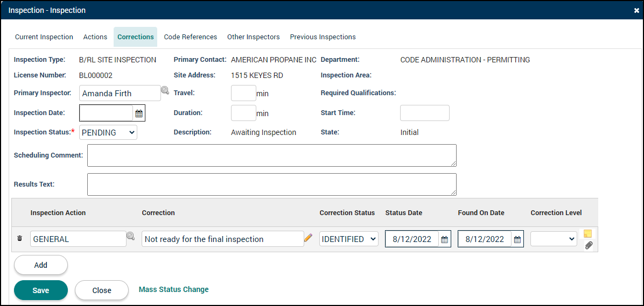Click the site address 1515 KEYES RD
The width and height of the screenshot is (644, 306).
[x=257, y=75]
